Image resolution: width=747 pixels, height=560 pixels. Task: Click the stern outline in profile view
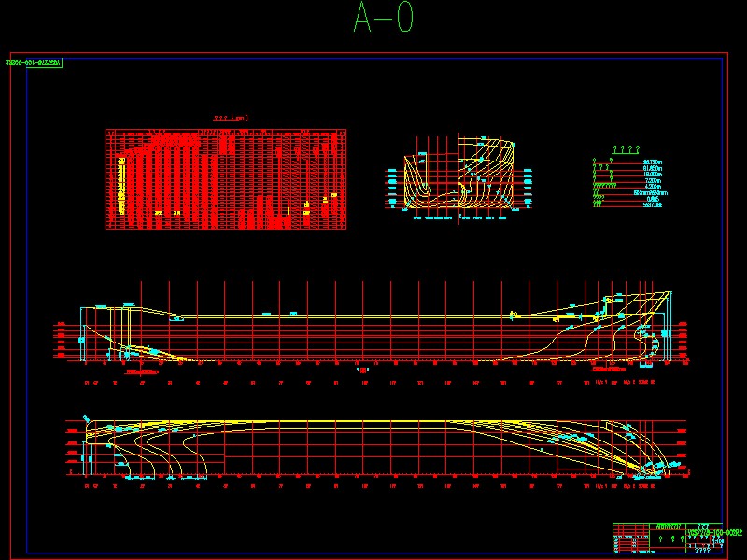pos(103,327)
